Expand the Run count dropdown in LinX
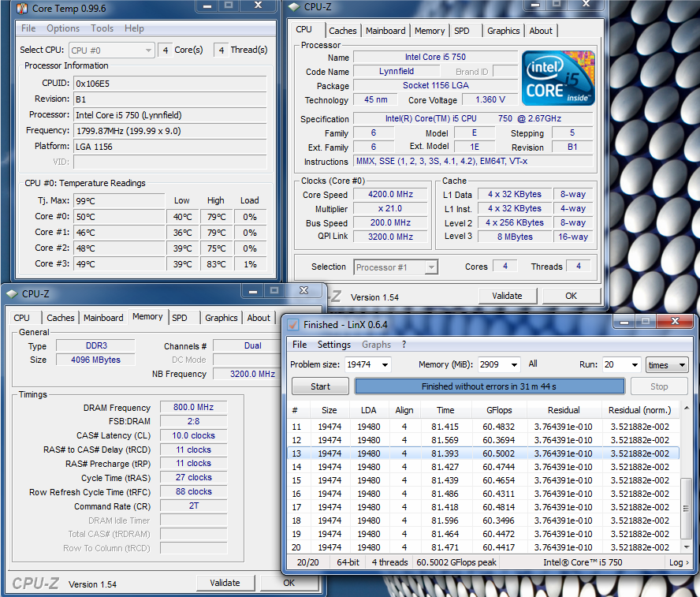 coord(635,365)
